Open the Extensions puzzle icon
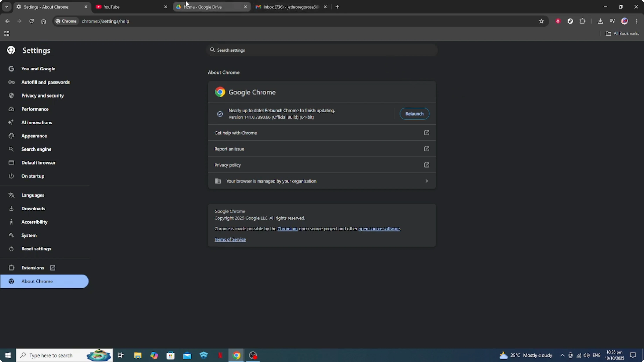Screen dimensions: 644x362 point(582,21)
